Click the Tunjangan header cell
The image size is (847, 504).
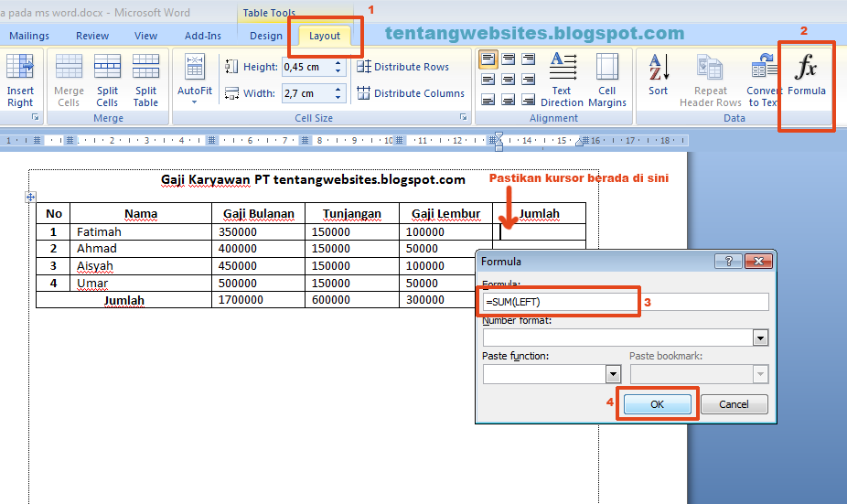352,214
